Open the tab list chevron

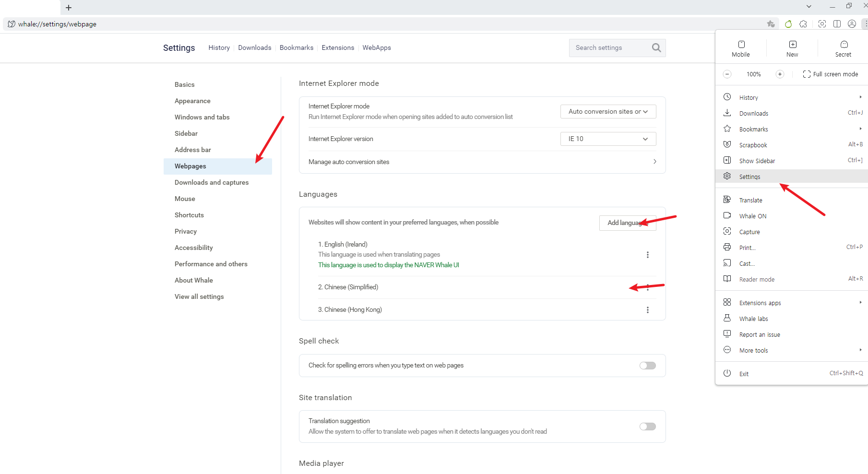pyautogui.click(x=809, y=6)
